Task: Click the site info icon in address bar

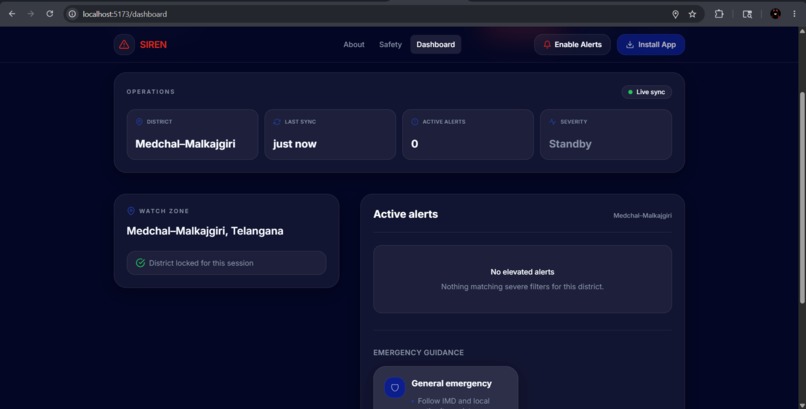Action: click(72, 14)
